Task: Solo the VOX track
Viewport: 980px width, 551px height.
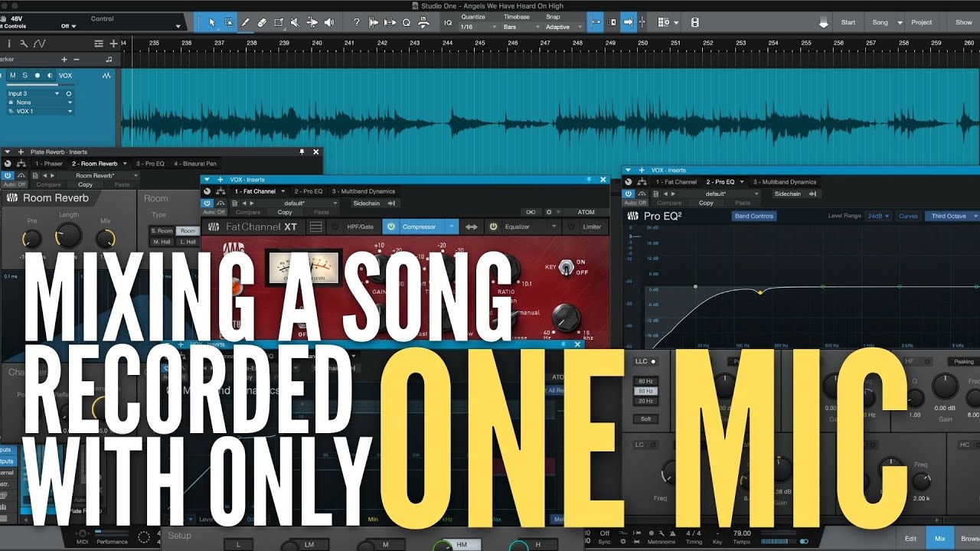Action: point(24,75)
